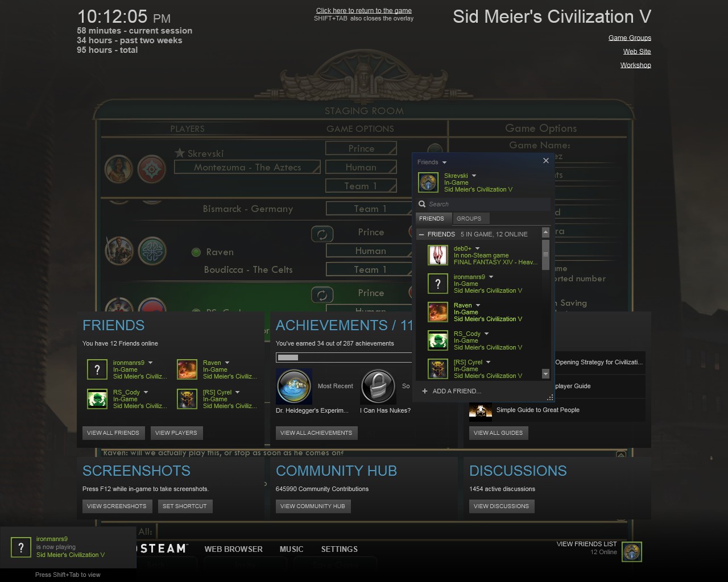The height and width of the screenshot is (582, 728).
Task: Click the deb0+ avatar in friends list
Action: (x=438, y=255)
